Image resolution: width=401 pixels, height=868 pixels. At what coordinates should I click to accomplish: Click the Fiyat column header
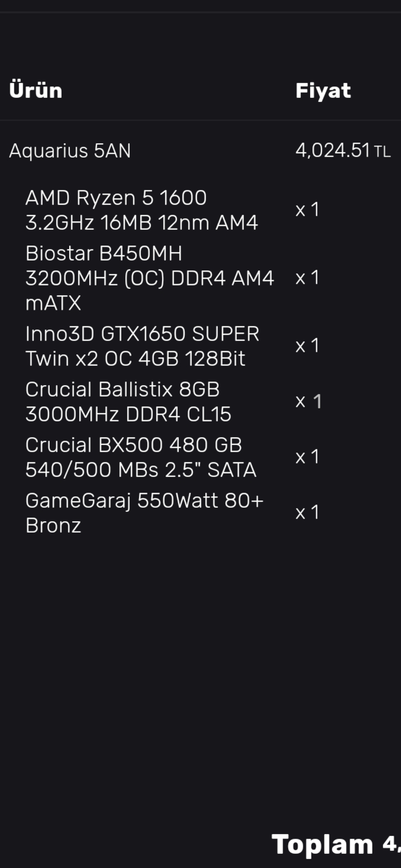tap(323, 91)
